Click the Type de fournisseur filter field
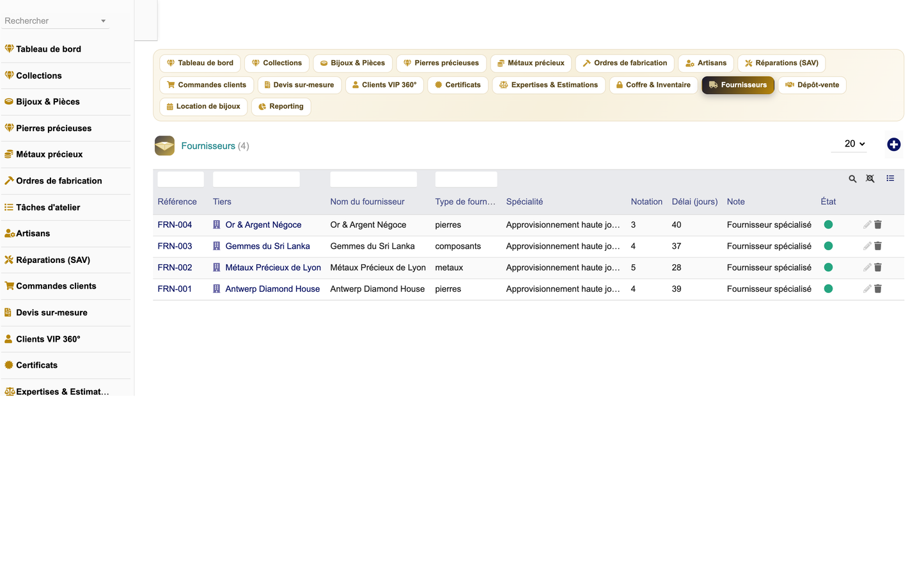The image size is (924, 572). pos(466,179)
